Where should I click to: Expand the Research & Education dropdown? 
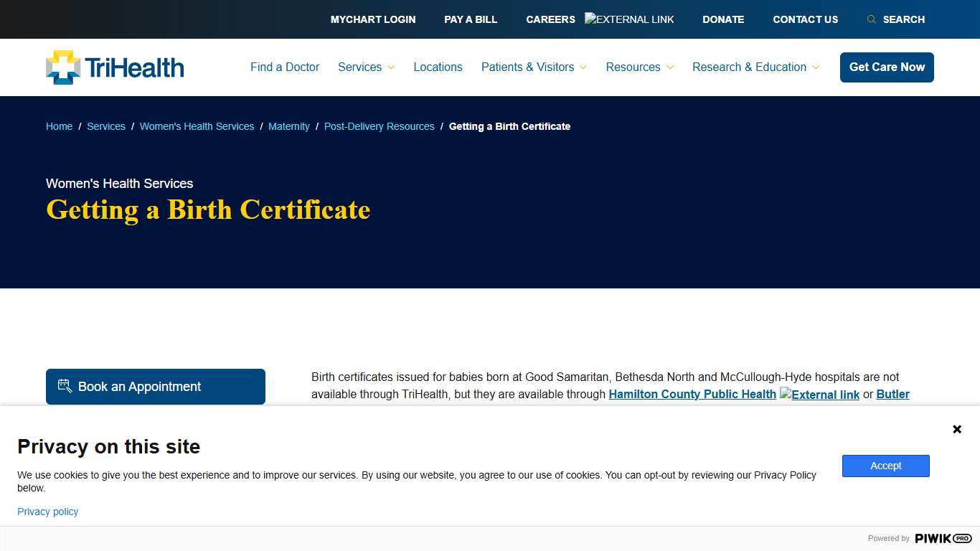click(x=755, y=67)
